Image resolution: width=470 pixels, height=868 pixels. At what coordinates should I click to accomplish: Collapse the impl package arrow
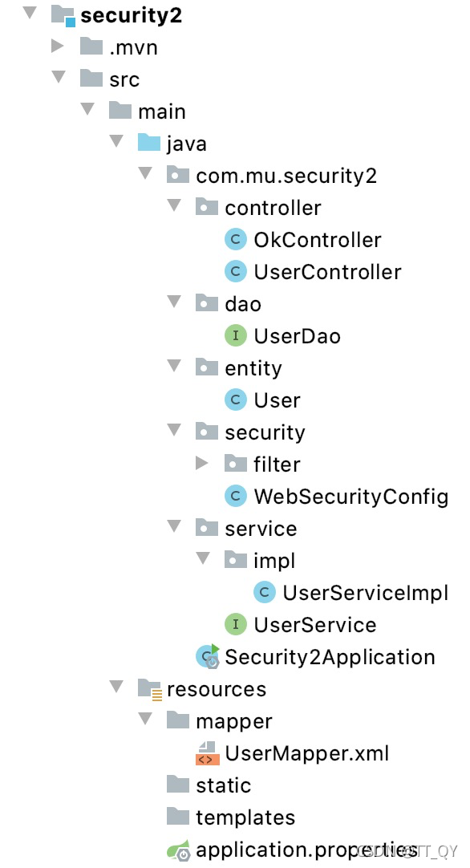coord(203,558)
